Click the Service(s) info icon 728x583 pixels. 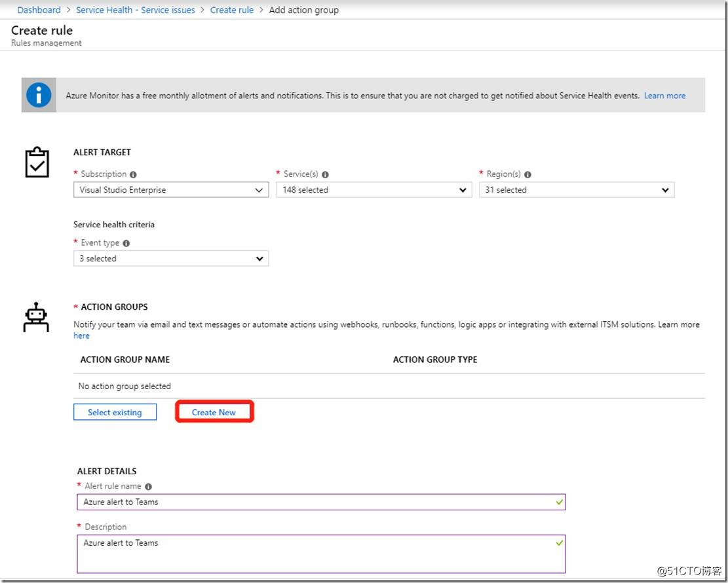[325, 175]
